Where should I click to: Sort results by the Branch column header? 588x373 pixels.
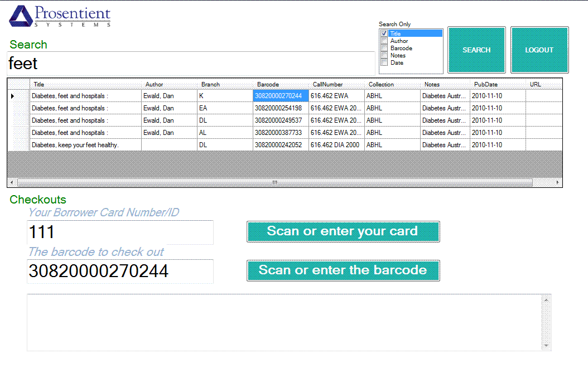point(225,84)
